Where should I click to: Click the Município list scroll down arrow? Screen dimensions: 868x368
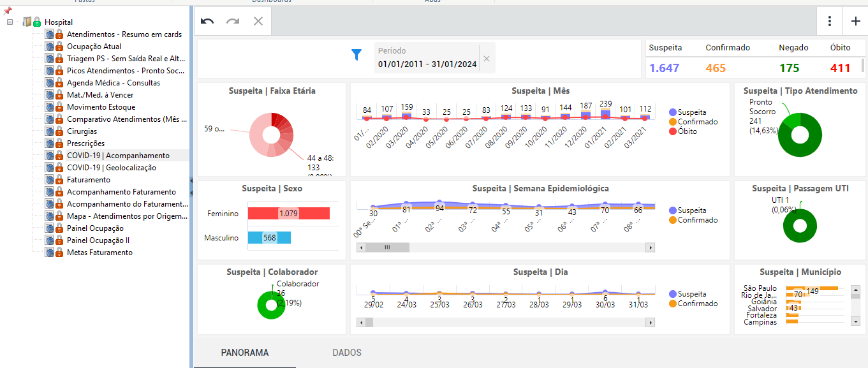[856, 322]
